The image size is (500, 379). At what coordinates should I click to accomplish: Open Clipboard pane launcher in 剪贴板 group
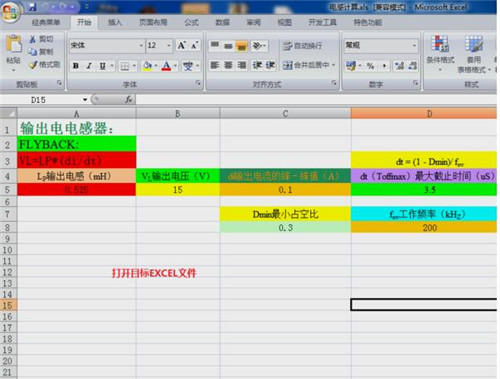pos(60,83)
